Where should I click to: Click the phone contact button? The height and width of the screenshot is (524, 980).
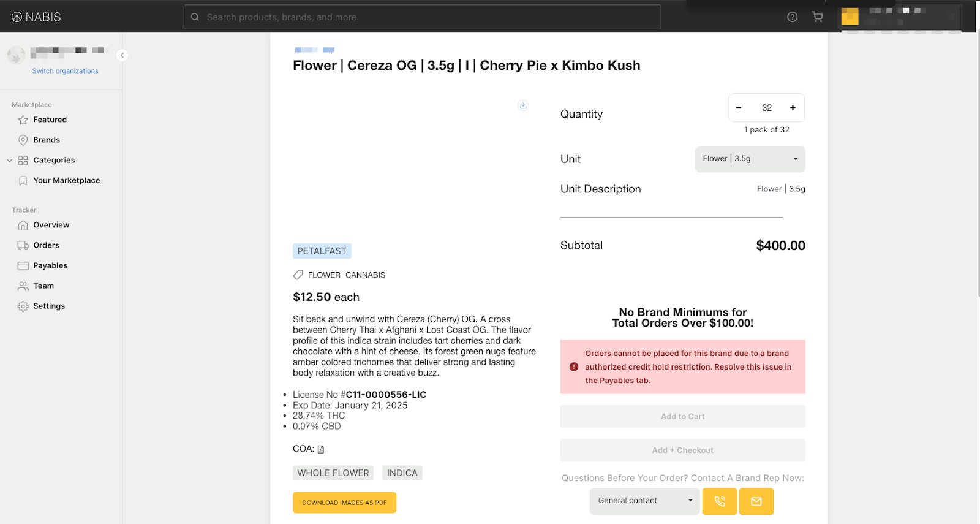(x=719, y=501)
